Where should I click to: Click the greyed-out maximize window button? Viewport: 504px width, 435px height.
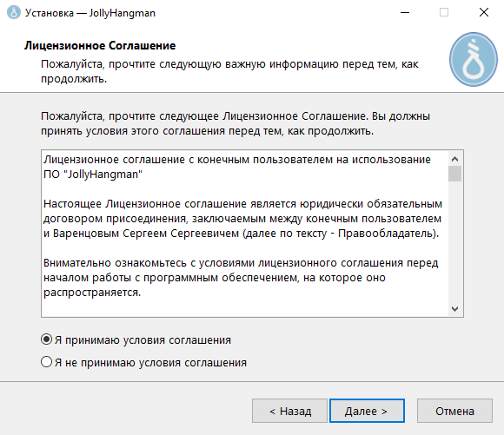[x=444, y=12]
